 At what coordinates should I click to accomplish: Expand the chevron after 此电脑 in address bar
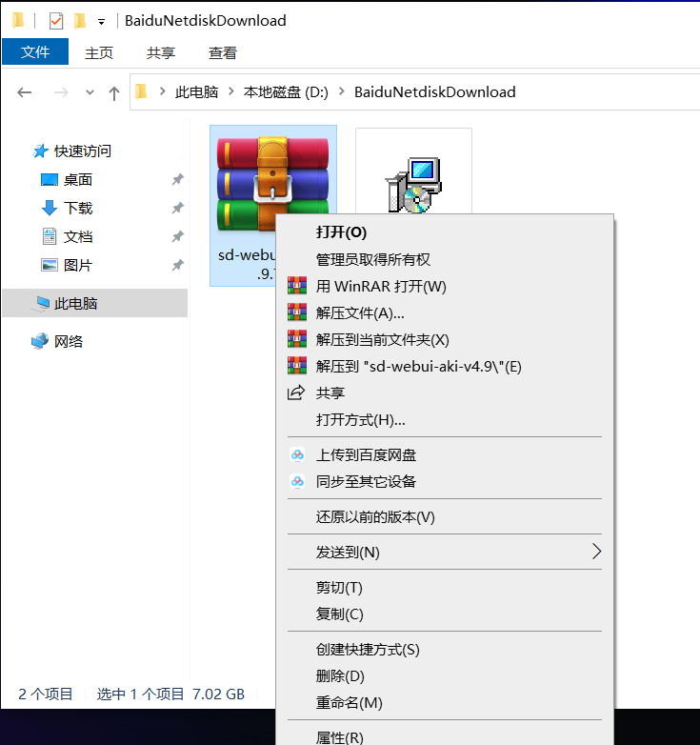pyautogui.click(x=231, y=91)
